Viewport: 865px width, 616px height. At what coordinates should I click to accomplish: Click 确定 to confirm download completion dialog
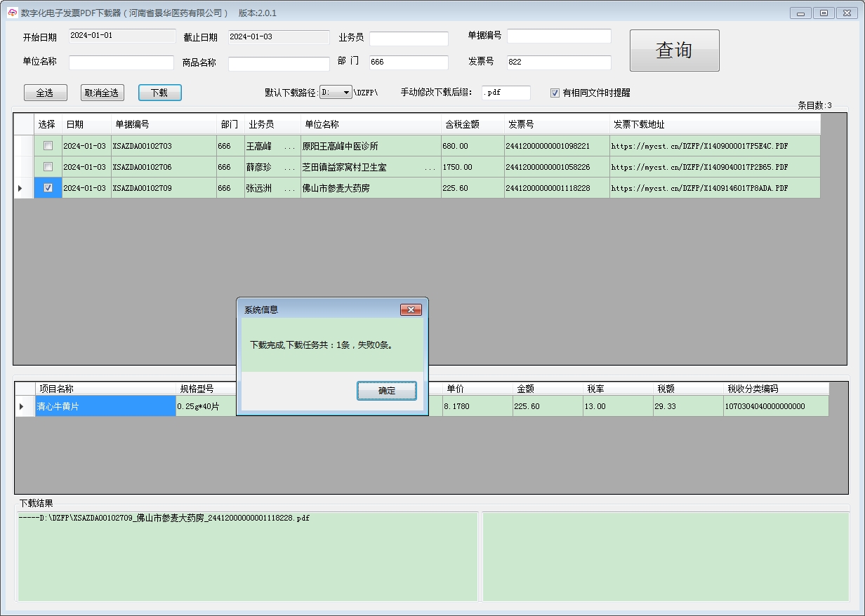coord(387,391)
